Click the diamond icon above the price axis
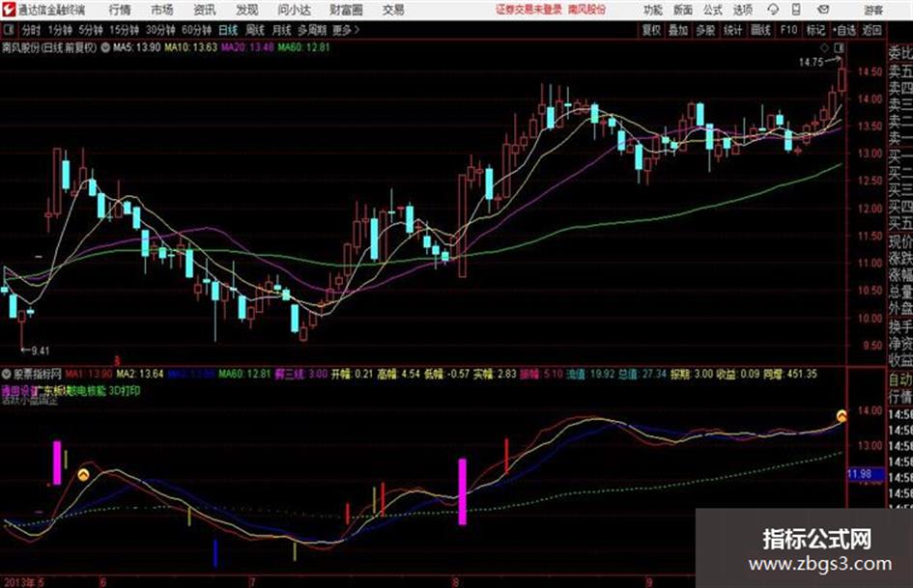 824,47
